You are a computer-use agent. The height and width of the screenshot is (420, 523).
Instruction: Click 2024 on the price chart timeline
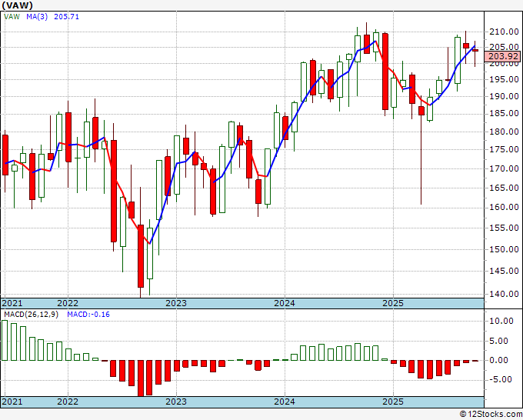285,303
